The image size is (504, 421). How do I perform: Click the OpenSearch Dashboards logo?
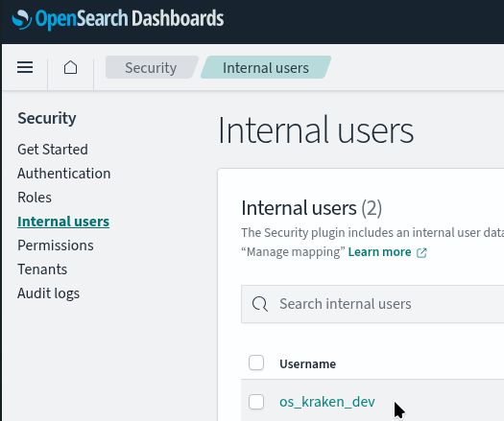click(118, 18)
